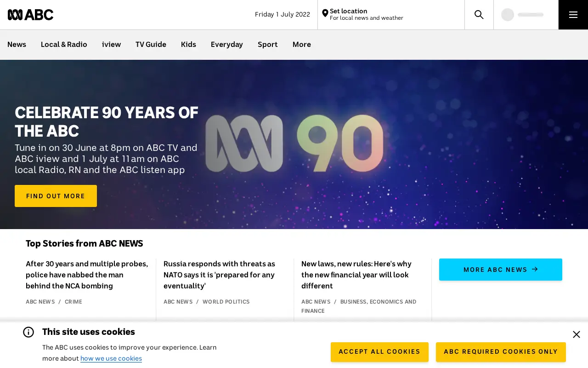The image size is (588, 368).
Task: Open Kids navigation item
Action: tap(188, 45)
